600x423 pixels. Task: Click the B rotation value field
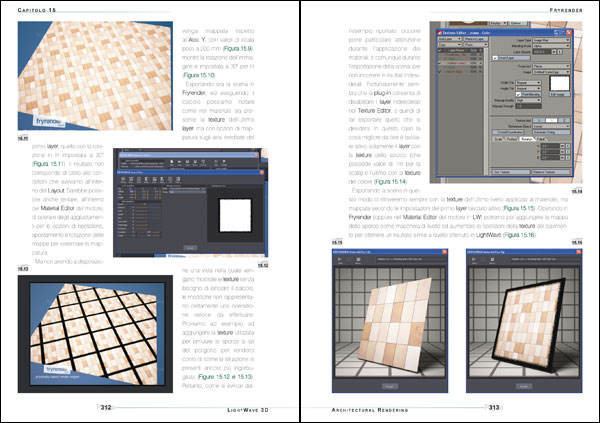550,158
